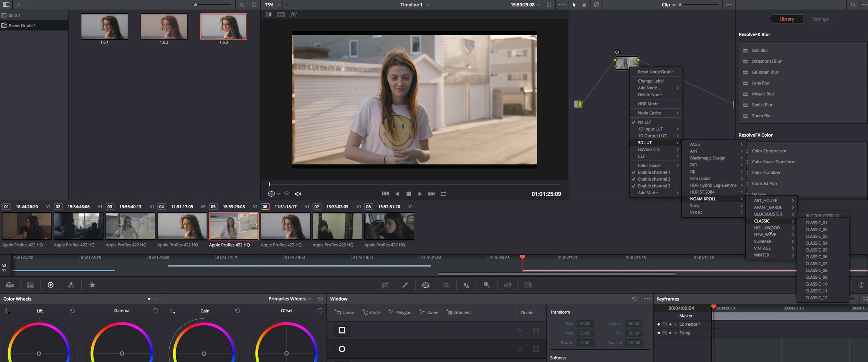Add a Gradient window
This screenshot has height=362, width=868.
point(459,313)
